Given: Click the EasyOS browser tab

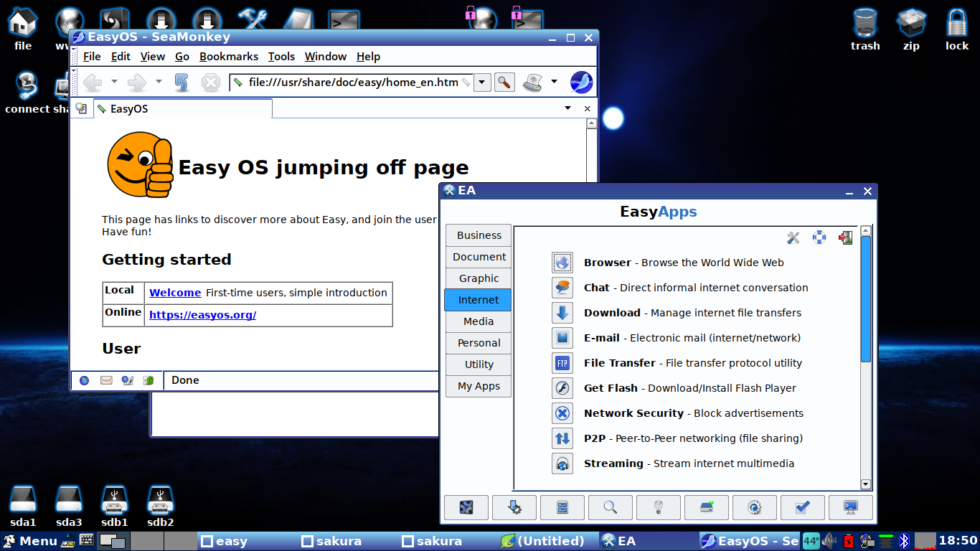Looking at the screenshot, I should pos(183,109).
